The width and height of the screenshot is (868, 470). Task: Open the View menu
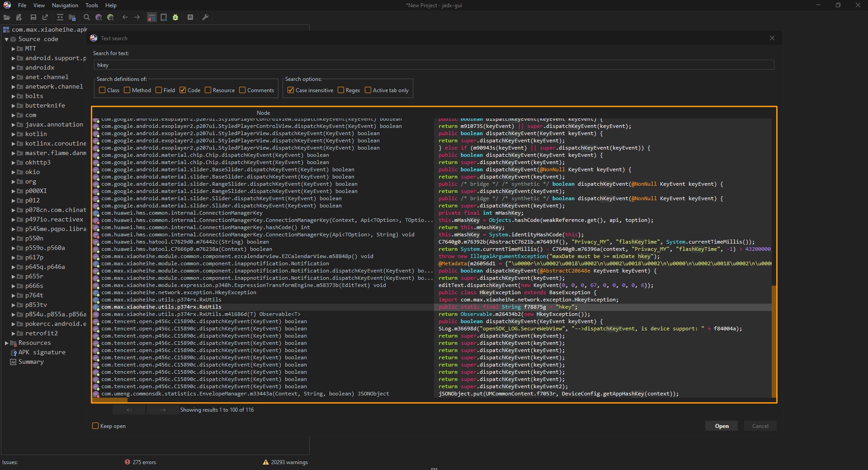(39, 5)
